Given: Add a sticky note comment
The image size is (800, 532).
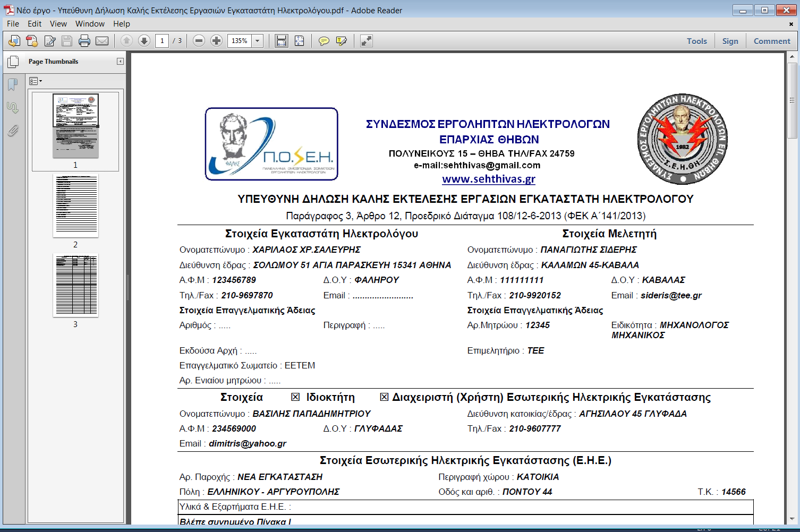Looking at the screenshot, I should coord(324,41).
